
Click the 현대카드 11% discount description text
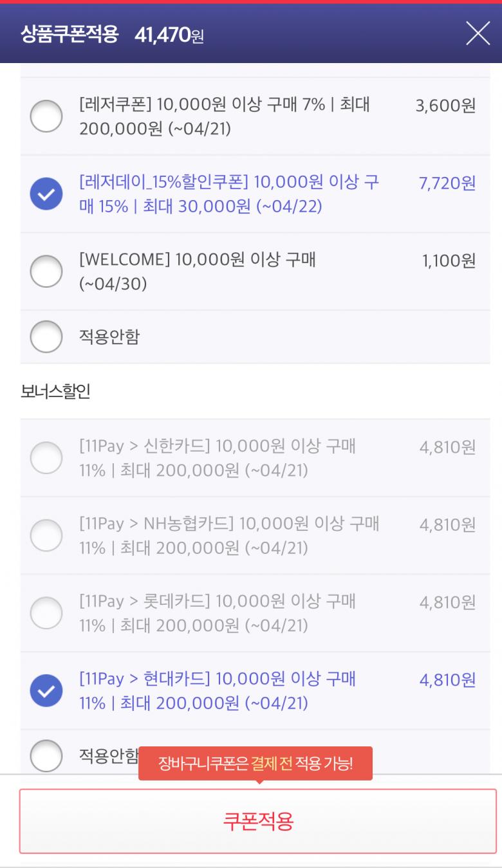(218, 690)
